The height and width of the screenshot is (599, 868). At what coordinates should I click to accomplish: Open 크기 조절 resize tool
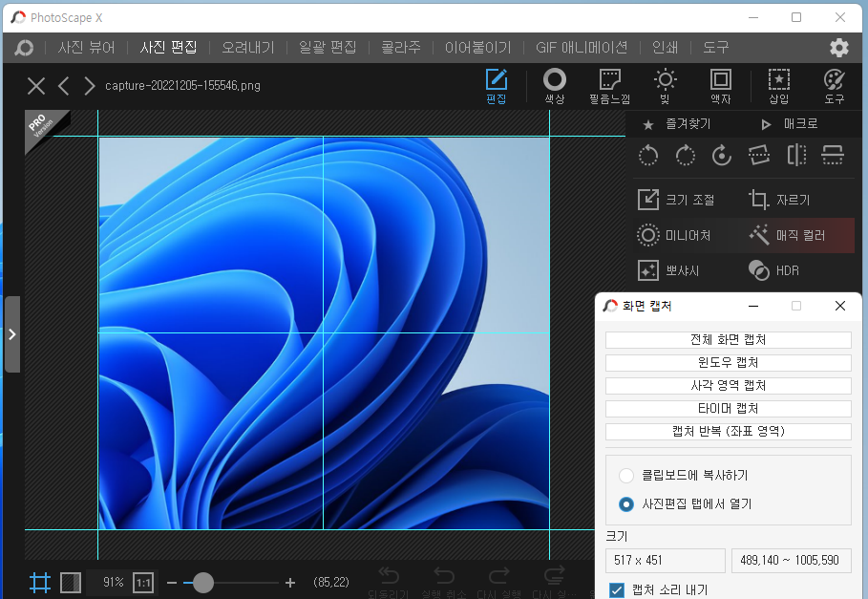point(676,200)
